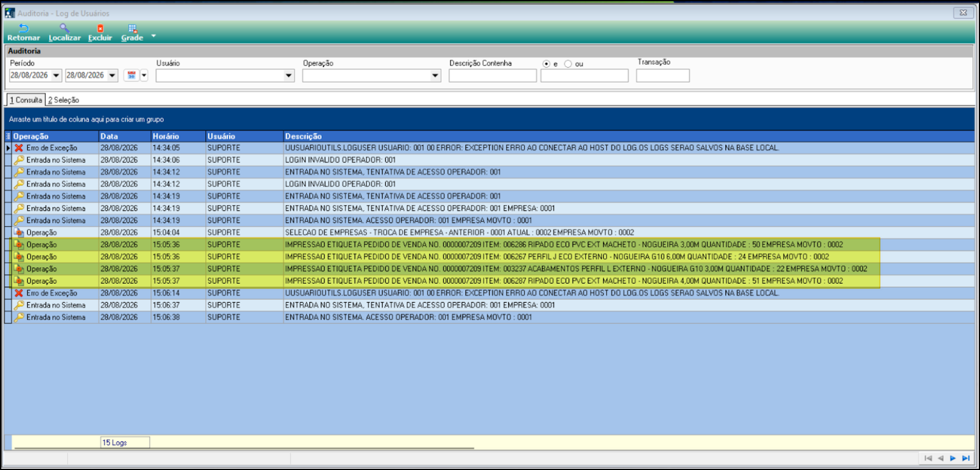Go to the previous record

pyautogui.click(x=940, y=458)
